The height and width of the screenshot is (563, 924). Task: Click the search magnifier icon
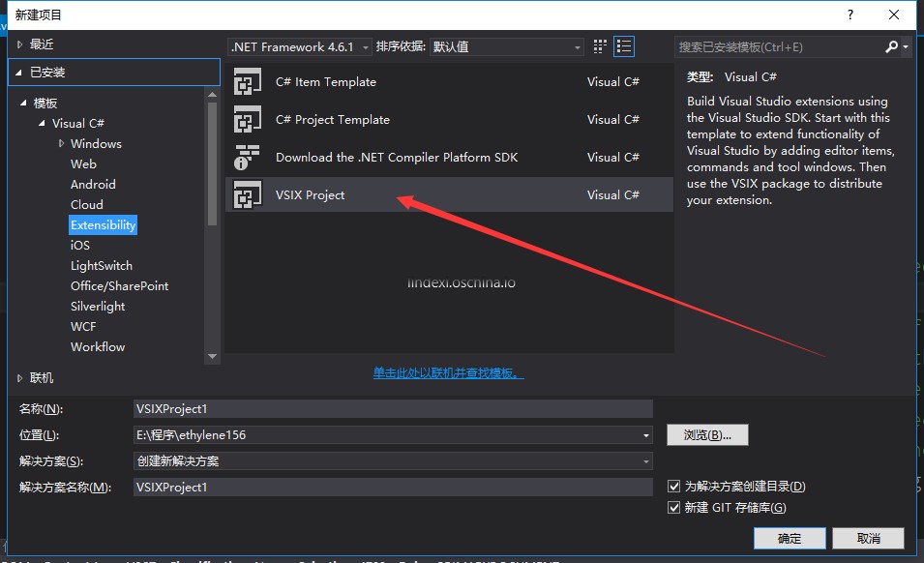[x=891, y=46]
